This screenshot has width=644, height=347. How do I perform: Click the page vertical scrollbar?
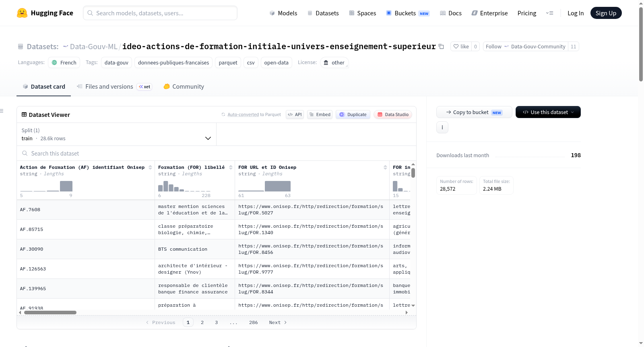click(641, 44)
